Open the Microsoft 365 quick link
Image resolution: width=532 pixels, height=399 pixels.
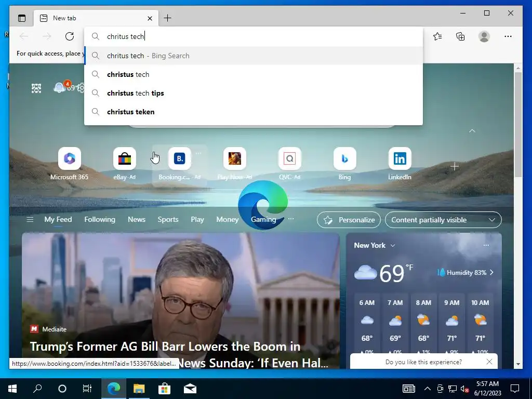[69, 164]
